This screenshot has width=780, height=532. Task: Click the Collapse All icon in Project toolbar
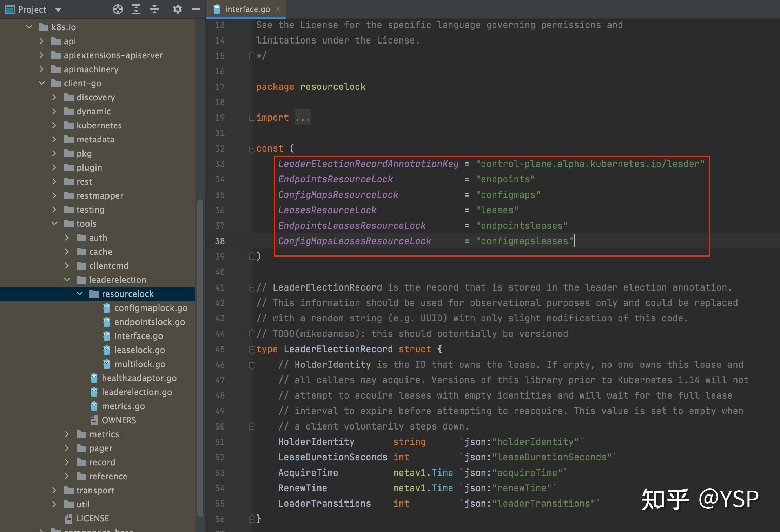[154, 9]
